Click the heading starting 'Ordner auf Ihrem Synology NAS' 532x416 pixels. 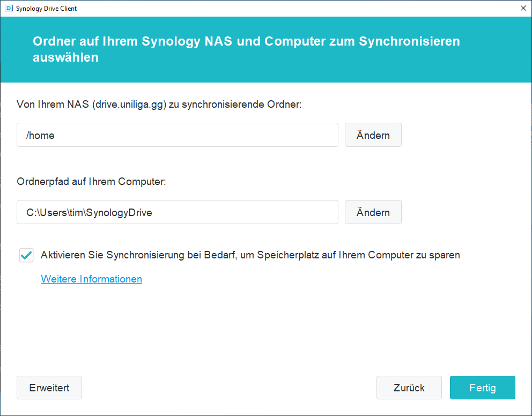tap(246, 42)
